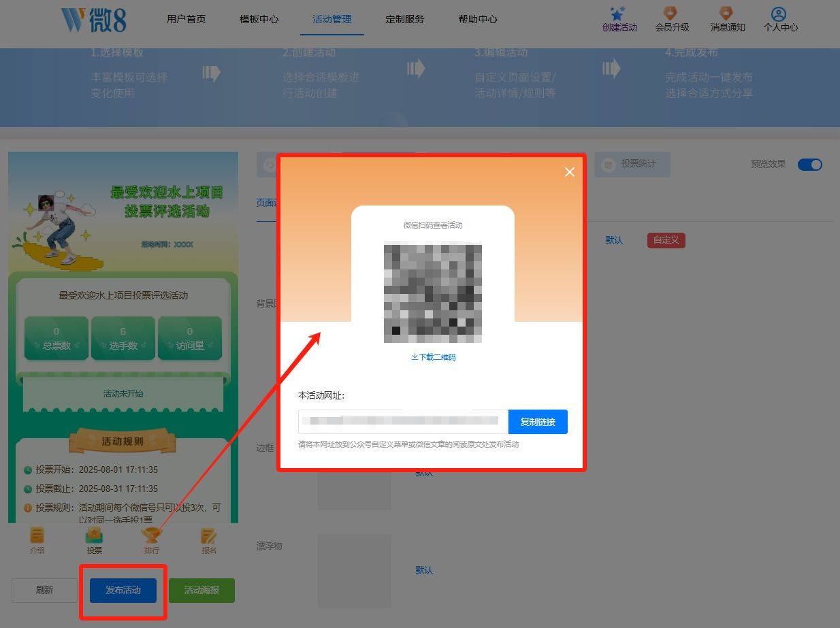This screenshot has width=840, height=628.
Task: Click the 活动未开始 status bar
Action: pos(123,394)
